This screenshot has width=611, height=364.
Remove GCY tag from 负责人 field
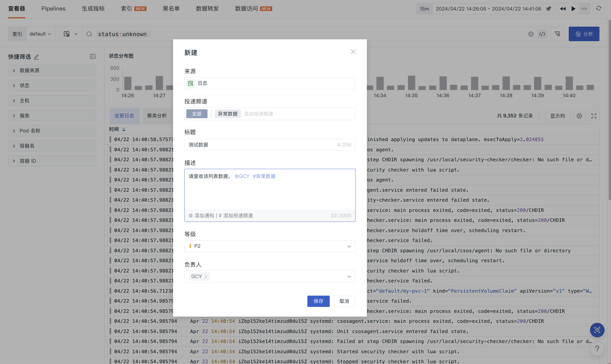206,277
